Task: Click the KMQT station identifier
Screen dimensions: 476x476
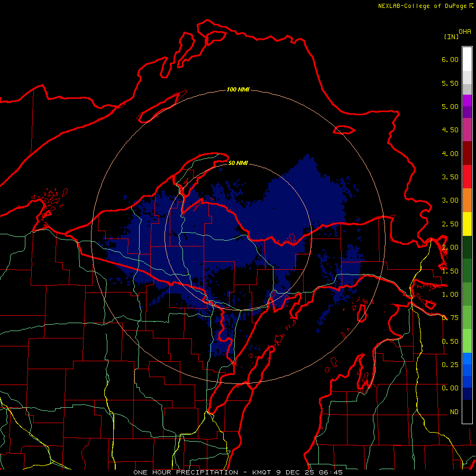Action: point(262,472)
